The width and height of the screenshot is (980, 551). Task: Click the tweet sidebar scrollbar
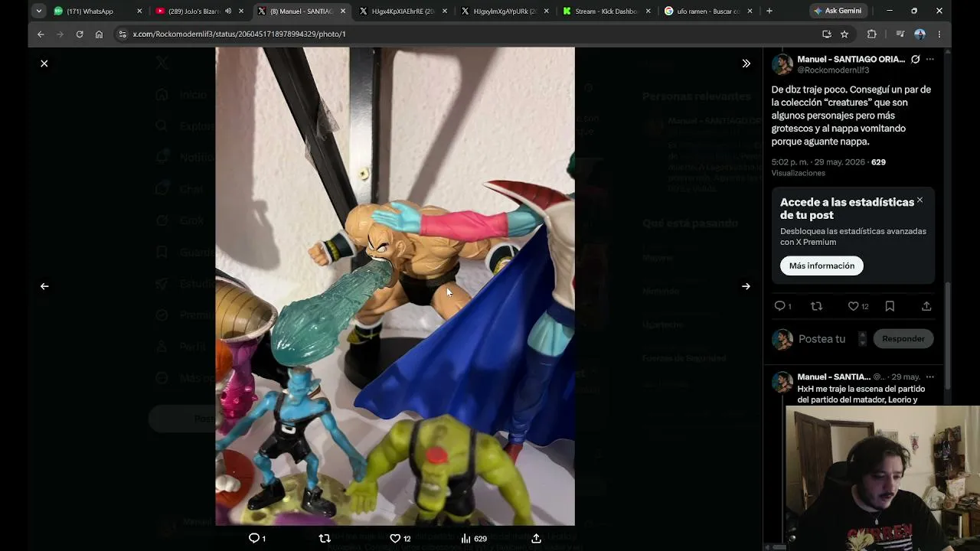tap(948, 335)
